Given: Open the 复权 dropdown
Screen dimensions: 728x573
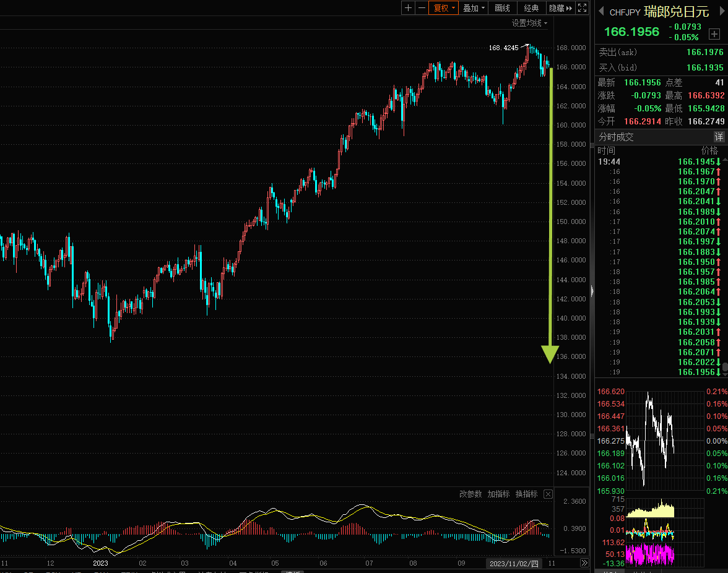Looking at the screenshot, I should [x=443, y=8].
